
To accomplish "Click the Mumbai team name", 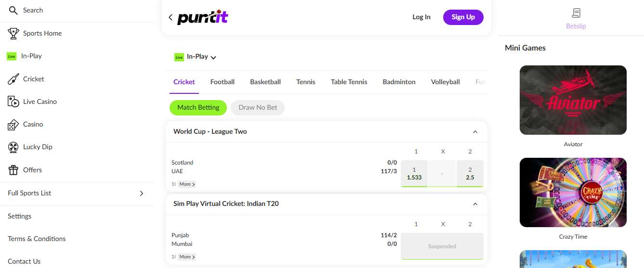I will click(182, 244).
